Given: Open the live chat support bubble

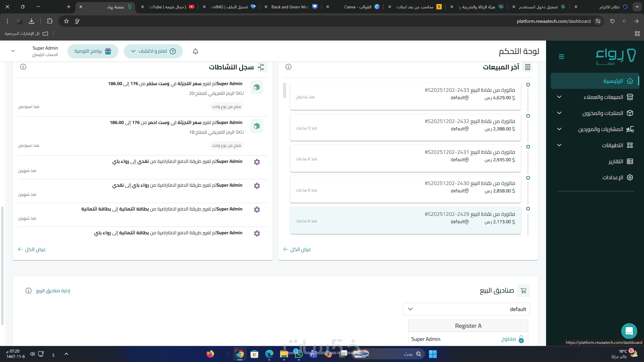Looking at the screenshot, I should coord(629,331).
